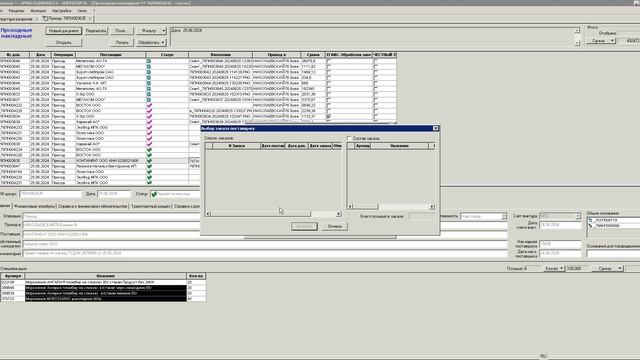640x360 pixels.
Task: Switch to Финансовые атрибуты tab
Action: [x=34, y=206]
